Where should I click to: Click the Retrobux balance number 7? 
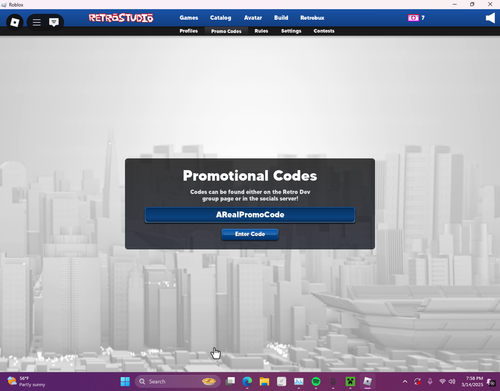pyautogui.click(x=423, y=18)
